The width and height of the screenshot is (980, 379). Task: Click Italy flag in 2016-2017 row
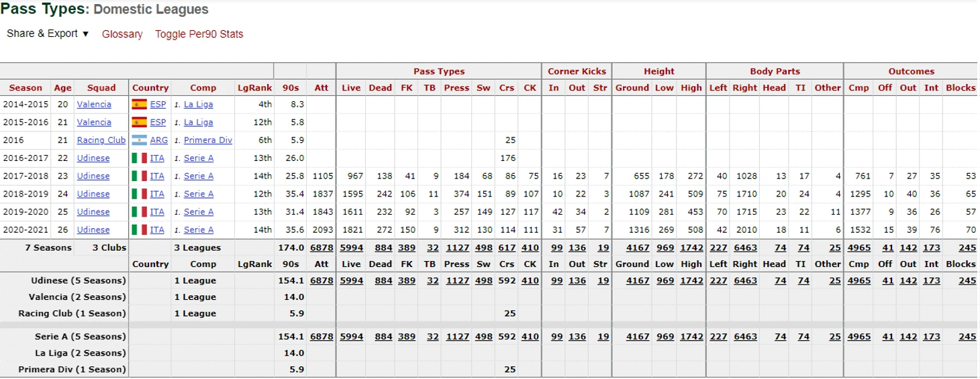tap(140, 158)
